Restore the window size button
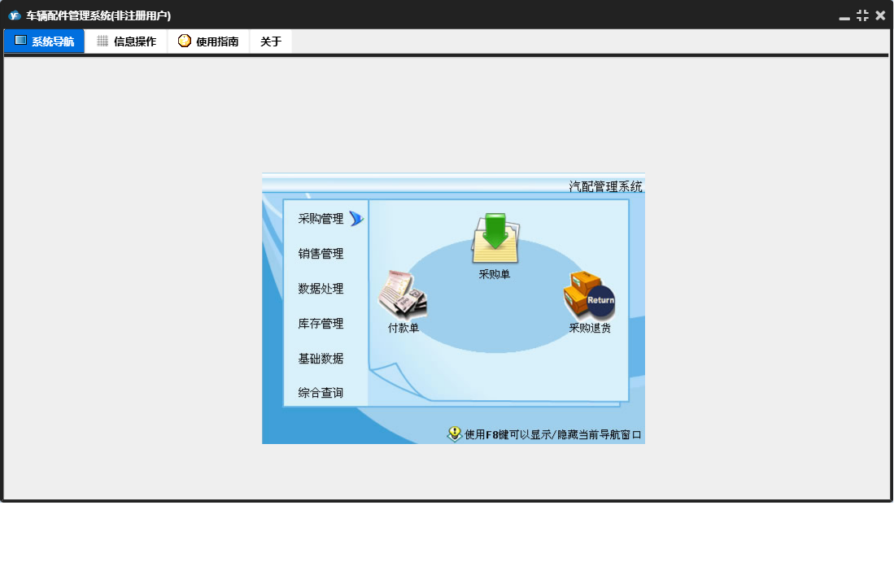The image size is (894, 588). (862, 15)
